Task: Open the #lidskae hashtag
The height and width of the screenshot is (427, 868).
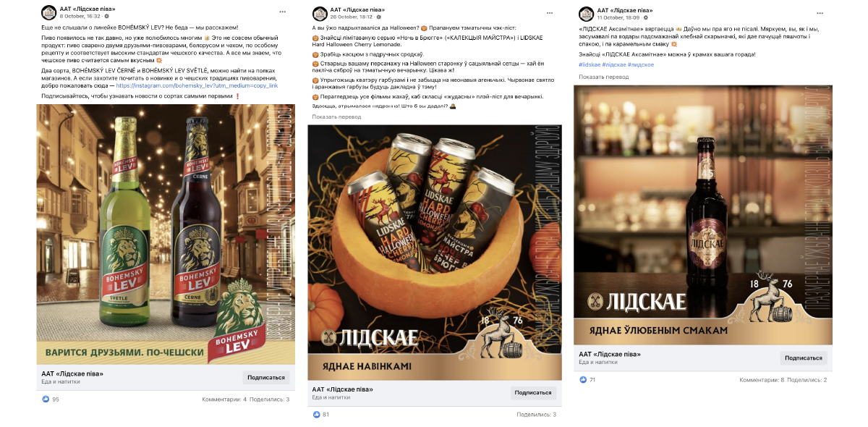Action: 590,64
